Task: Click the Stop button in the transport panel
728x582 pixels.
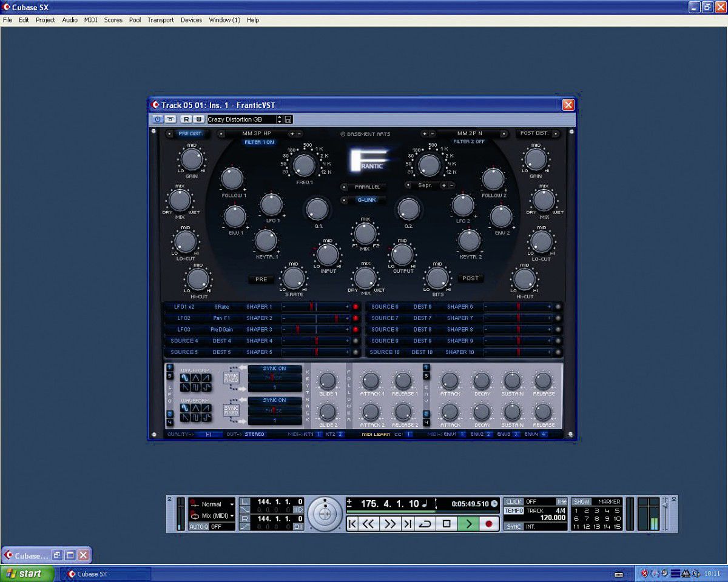Action: pyautogui.click(x=447, y=524)
